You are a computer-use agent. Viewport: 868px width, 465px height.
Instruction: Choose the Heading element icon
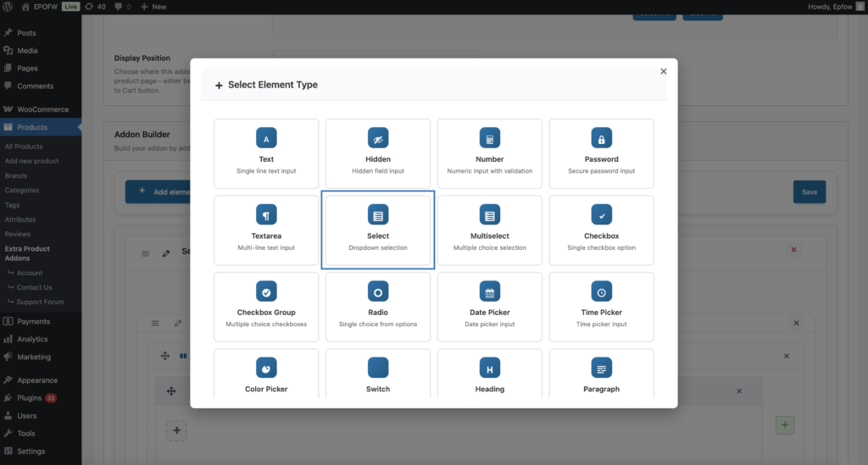(x=490, y=368)
